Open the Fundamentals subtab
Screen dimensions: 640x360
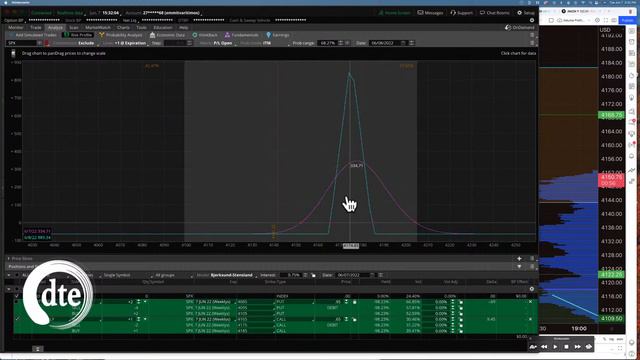pyautogui.click(x=242, y=35)
